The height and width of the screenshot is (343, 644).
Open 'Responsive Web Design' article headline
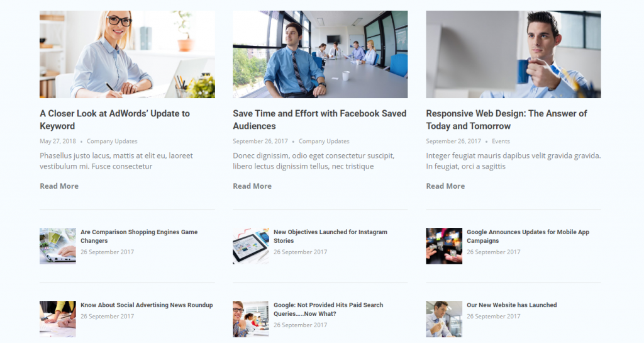[506, 120]
